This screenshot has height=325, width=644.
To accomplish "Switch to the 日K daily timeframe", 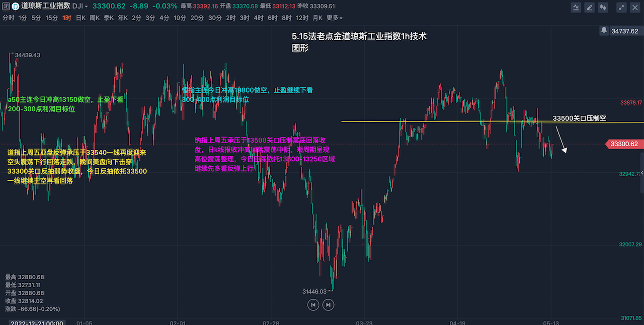I will (x=80, y=18).
